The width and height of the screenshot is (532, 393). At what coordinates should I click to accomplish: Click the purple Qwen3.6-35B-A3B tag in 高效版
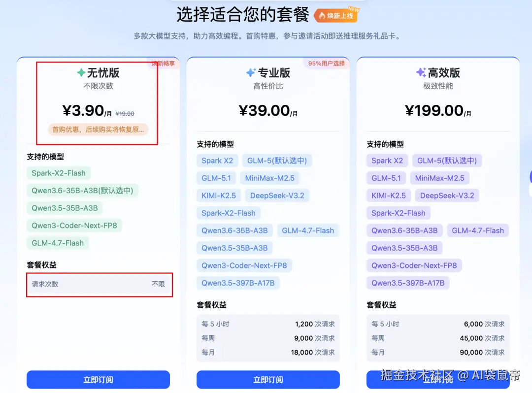pos(404,230)
